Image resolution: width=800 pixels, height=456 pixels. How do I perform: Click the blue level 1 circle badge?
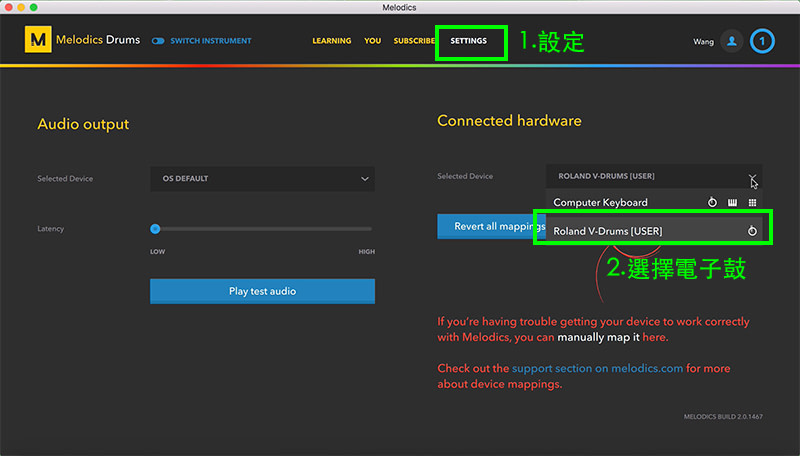click(x=762, y=41)
